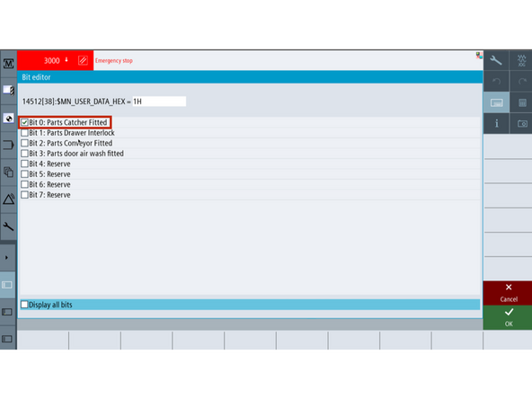Click the stacked pages copy icon
Image resolution: width=532 pixels, height=399 pixels.
[8, 172]
